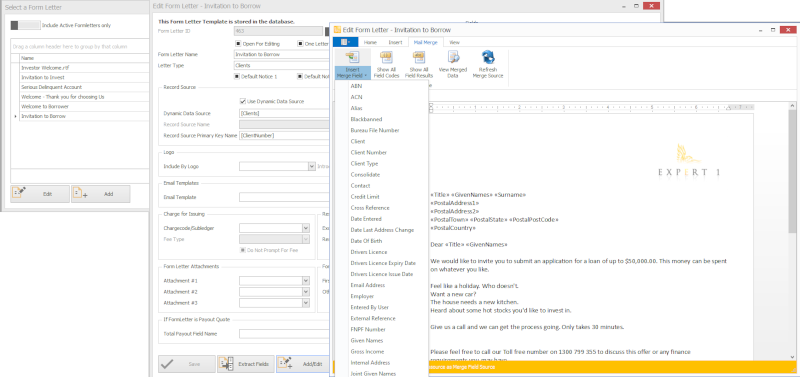Toggle Do Not Prompt For Fee checkbox
The image size is (800, 377).
click(243, 250)
